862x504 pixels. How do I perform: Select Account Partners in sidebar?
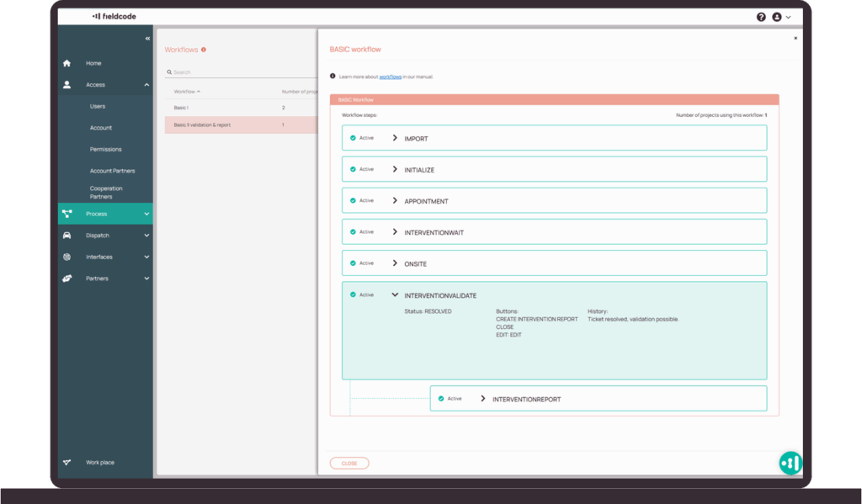[112, 171]
